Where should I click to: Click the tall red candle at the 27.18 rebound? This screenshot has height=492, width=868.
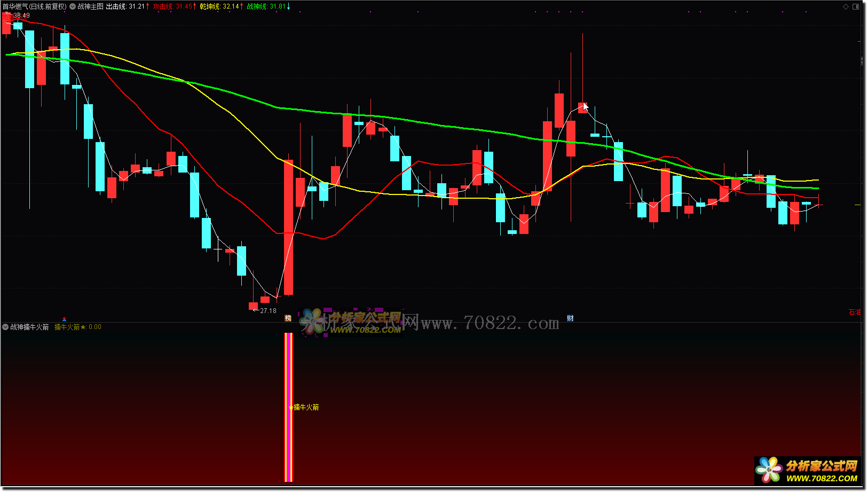[288, 228]
